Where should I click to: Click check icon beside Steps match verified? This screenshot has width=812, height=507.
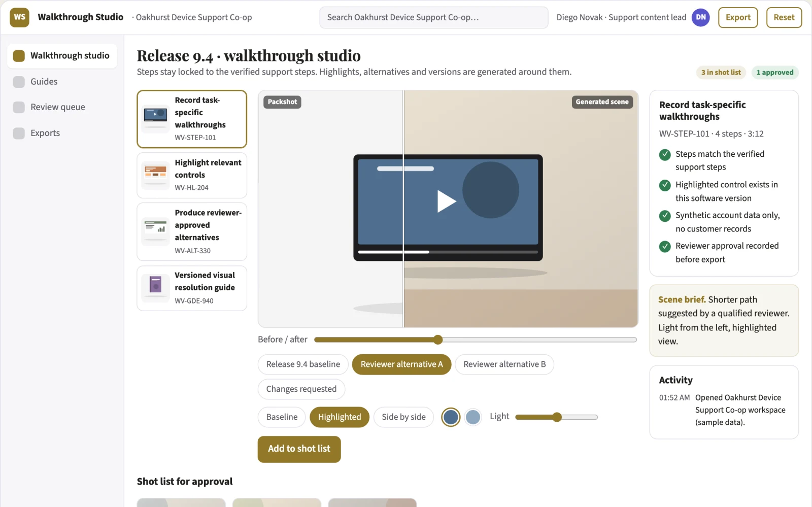[665, 155]
